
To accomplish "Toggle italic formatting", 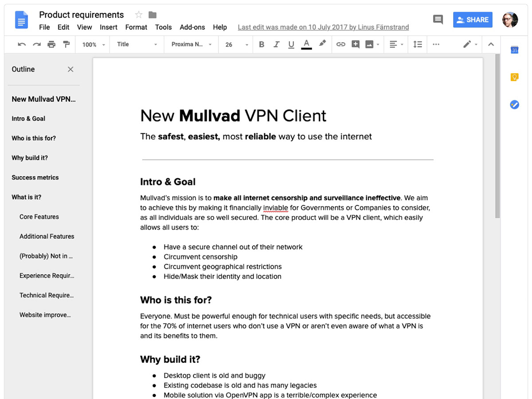I will click(x=277, y=44).
